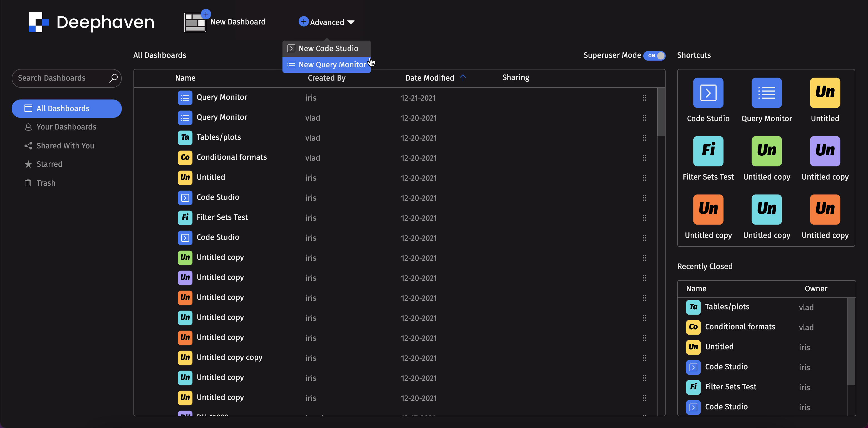Click iris's Query Monitor row icon
Screen dimensions: 868x428
pyautogui.click(x=185, y=98)
